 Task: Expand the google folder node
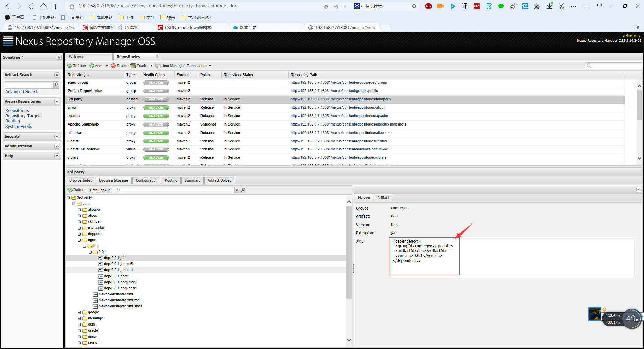(79, 313)
